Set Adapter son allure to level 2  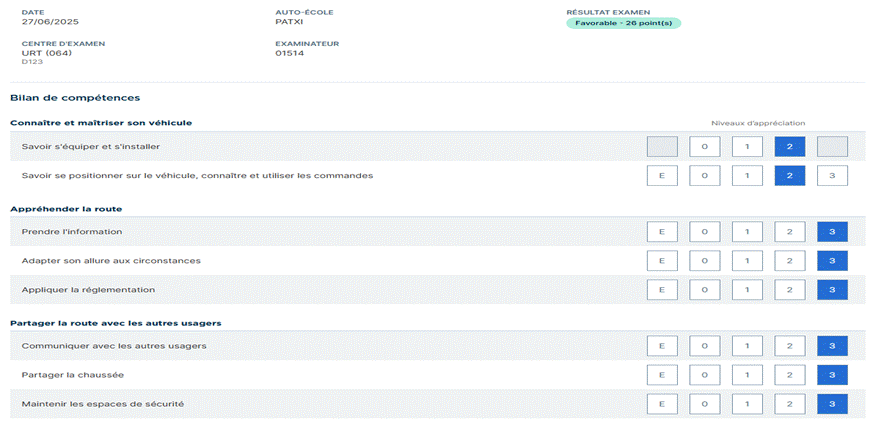[x=790, y=261]
